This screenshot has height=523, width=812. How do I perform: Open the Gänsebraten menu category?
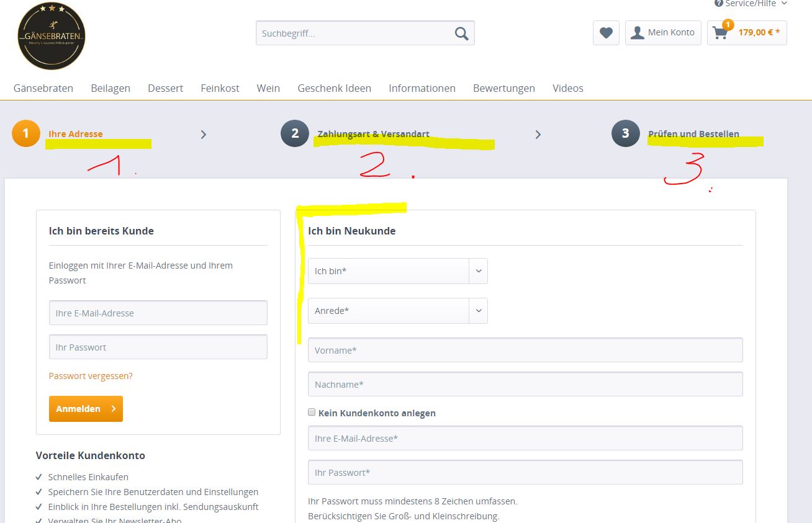tap(43, 88)
